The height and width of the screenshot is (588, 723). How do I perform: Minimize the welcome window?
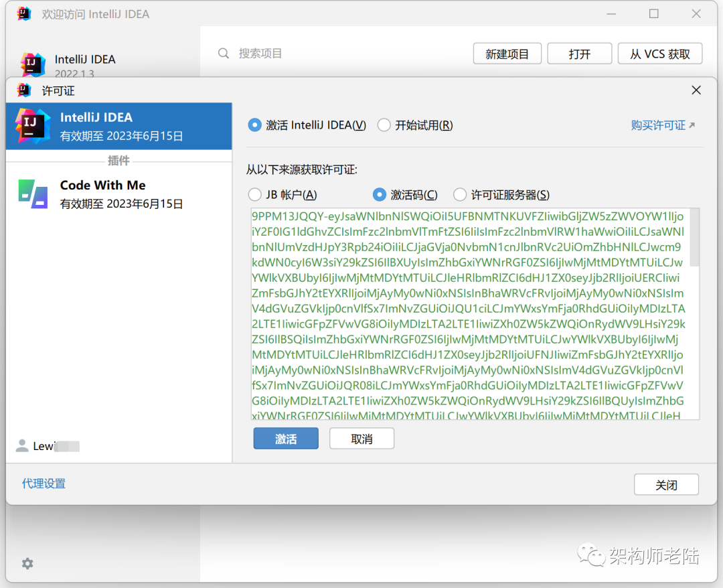coord(611,14)
